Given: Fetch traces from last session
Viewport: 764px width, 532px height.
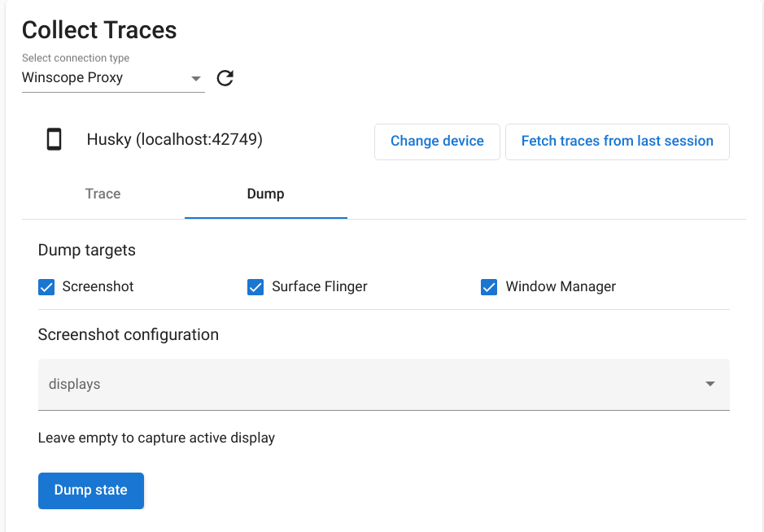Looking at the screenshot, I should point(617,142).
